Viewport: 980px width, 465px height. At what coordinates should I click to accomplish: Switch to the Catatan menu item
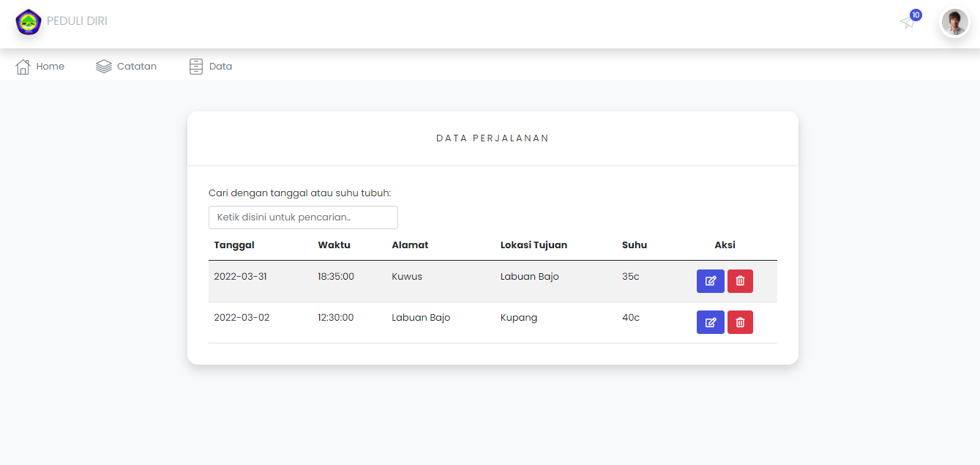click(136, 66)
